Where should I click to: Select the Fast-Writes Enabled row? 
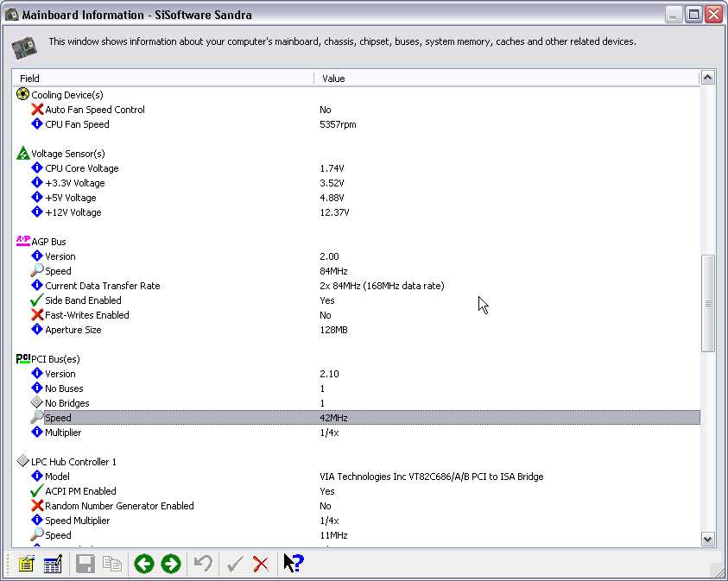tap(86, 315)
